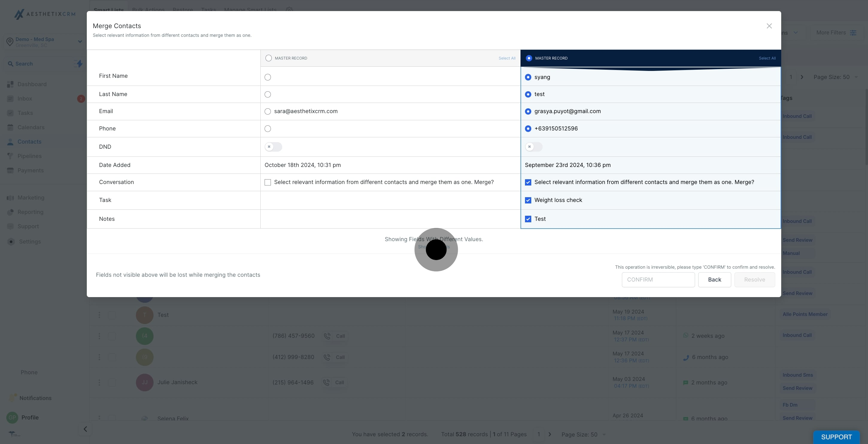Click Select All on right master record
Viewport: 868px width, 444px height.
(x=767, y=58)
